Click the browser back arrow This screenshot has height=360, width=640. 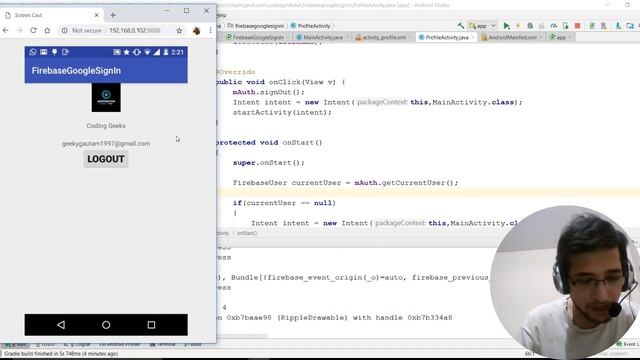coord(6,30)
